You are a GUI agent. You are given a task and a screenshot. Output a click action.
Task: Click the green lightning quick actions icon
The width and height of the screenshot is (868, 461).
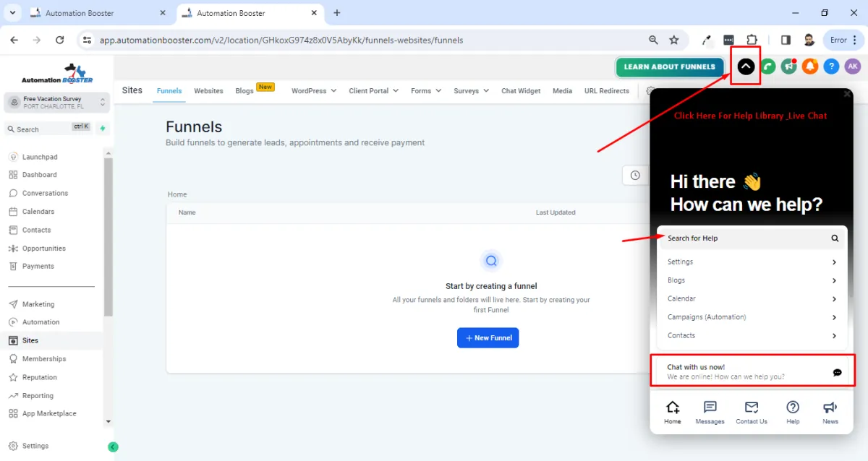103,129
